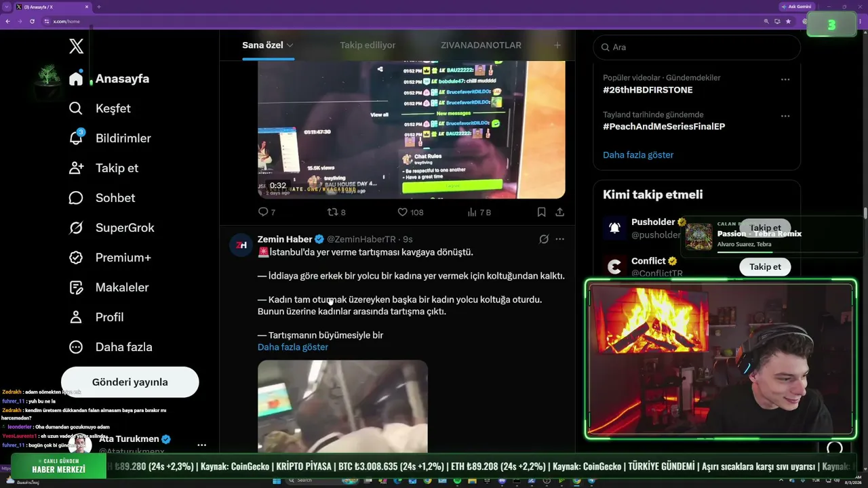
Task: Click Grok icon on Zemin Haber post
Action: [544, 239]
